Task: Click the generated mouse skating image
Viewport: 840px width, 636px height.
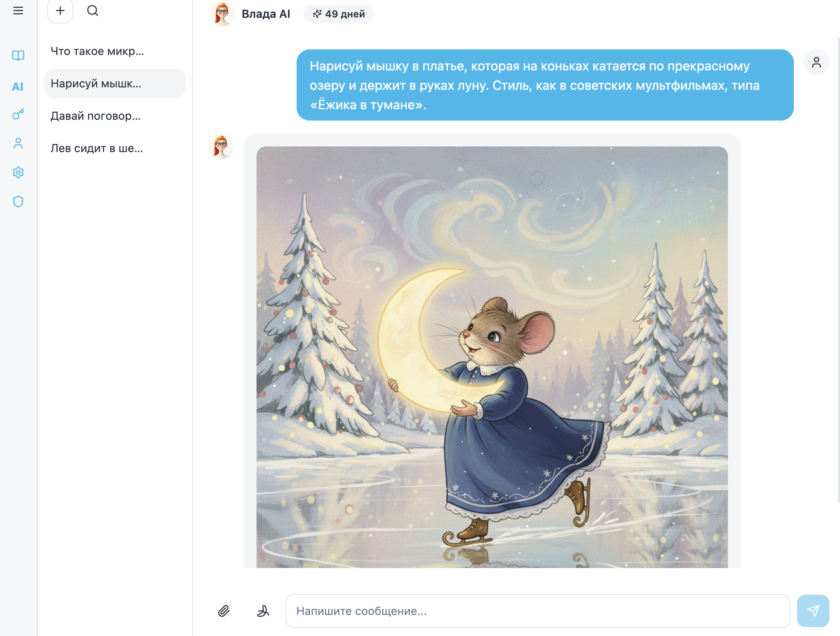Action: [492, 357]
